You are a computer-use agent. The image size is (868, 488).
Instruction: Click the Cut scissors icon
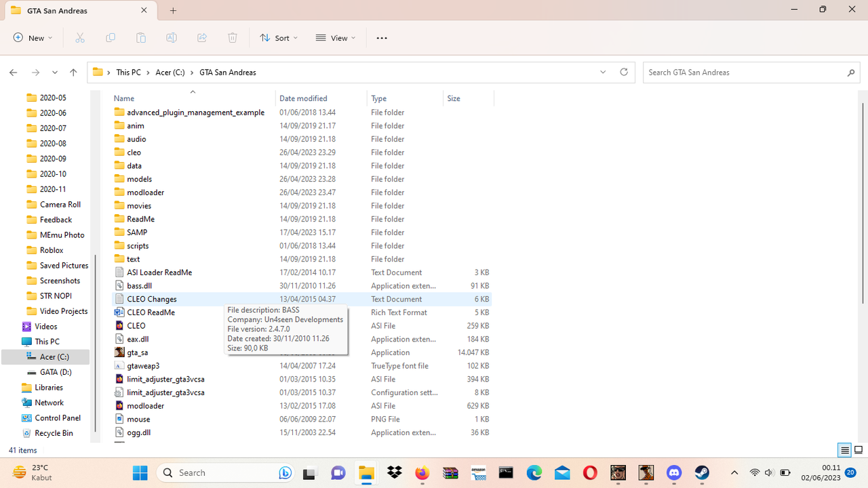(x=80, y=38)
